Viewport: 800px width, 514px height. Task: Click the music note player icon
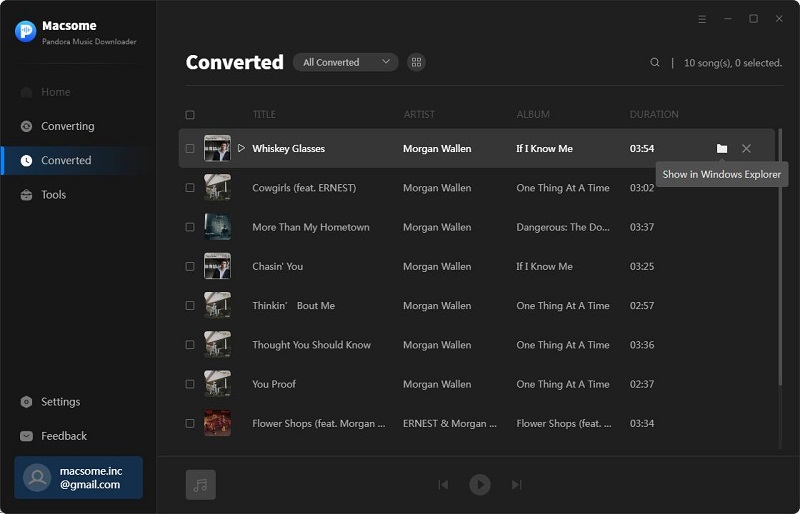201,485
